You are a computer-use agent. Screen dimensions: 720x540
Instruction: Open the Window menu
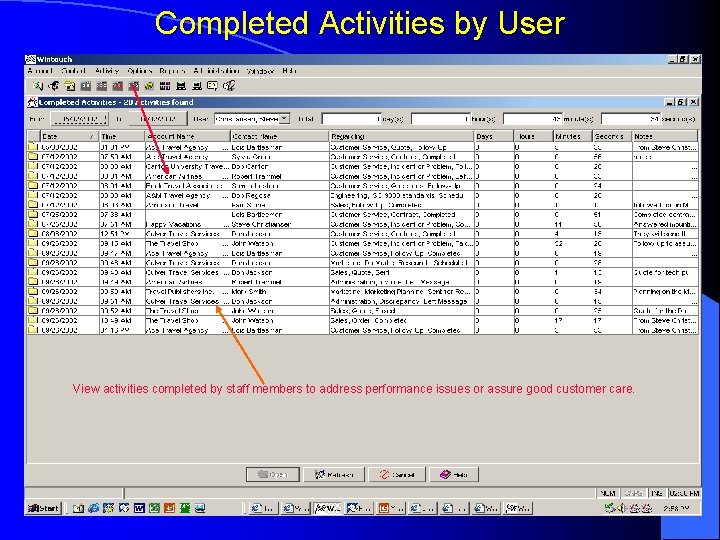pyautogui.click(x=260, y=71)
